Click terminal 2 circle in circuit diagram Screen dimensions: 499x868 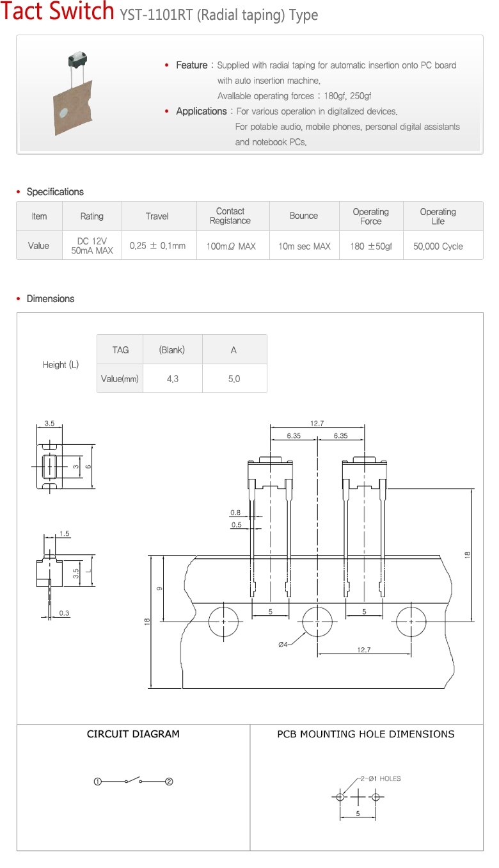[x=169, y=782]
